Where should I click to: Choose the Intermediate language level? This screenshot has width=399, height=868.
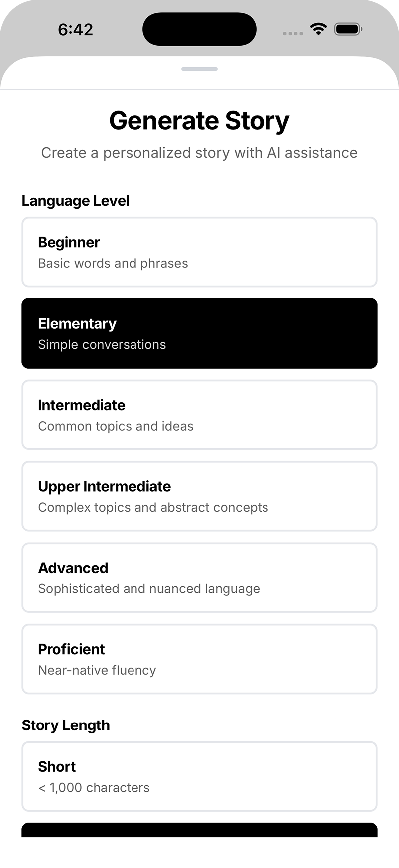click(x=199, y=415)
